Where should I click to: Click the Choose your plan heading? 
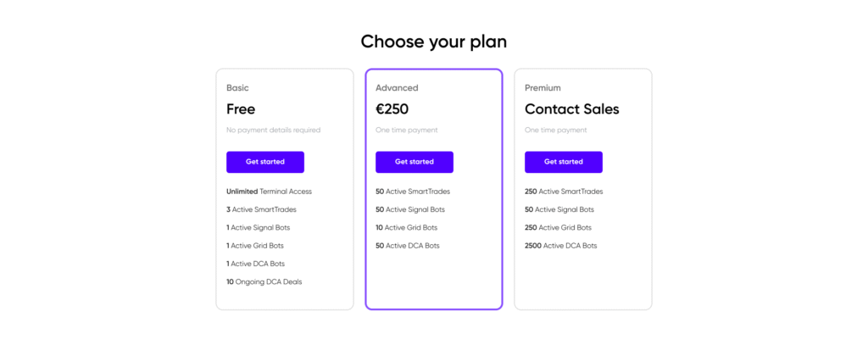coord(434,42)
